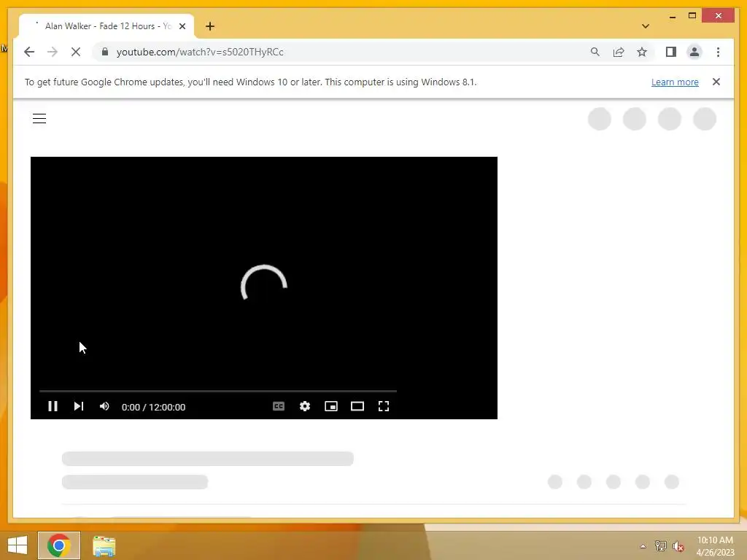Open the Windows Start button

point(18,545)
